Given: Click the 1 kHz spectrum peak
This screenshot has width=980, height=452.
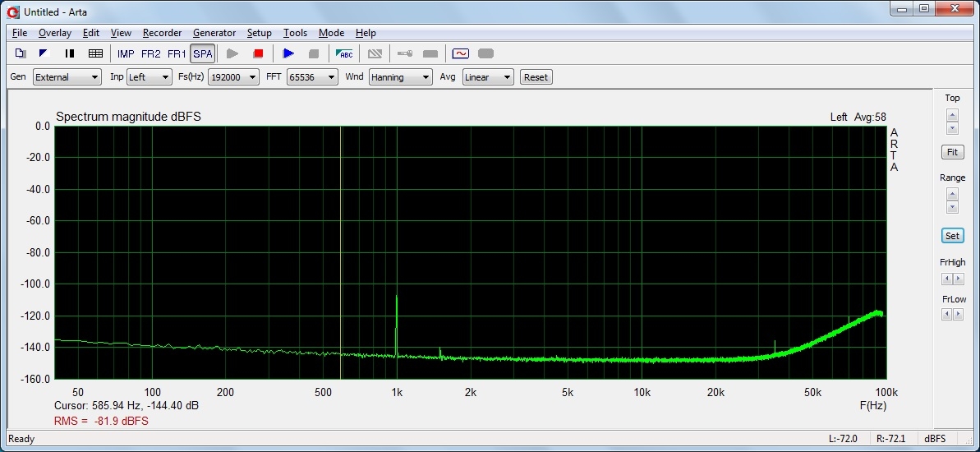Looking at the screenshot, I should click(396, 325).
